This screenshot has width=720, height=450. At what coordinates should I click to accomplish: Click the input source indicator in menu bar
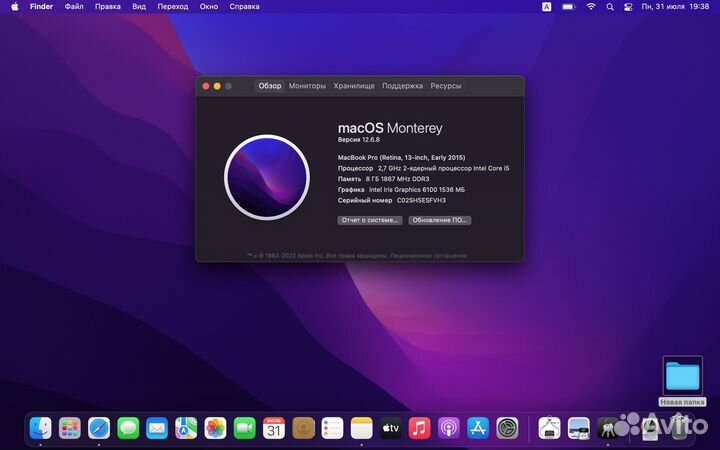(x=546, y=7)
